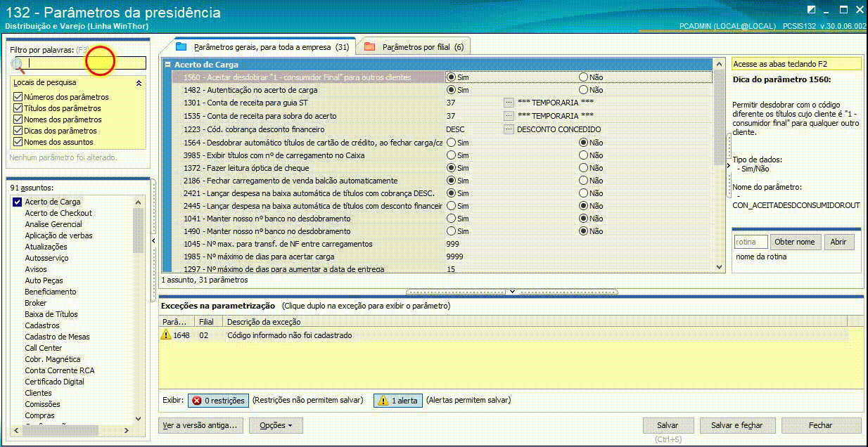Click Ver a versão antiga button

point(202,425)
